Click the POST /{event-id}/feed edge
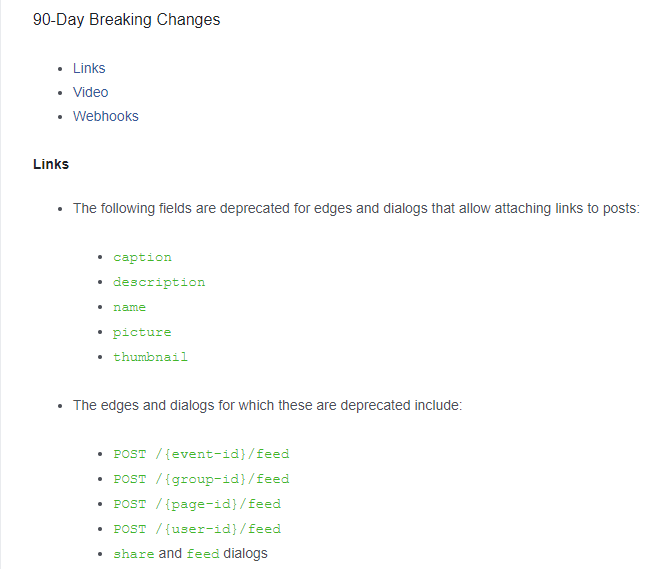 (201, 454)
